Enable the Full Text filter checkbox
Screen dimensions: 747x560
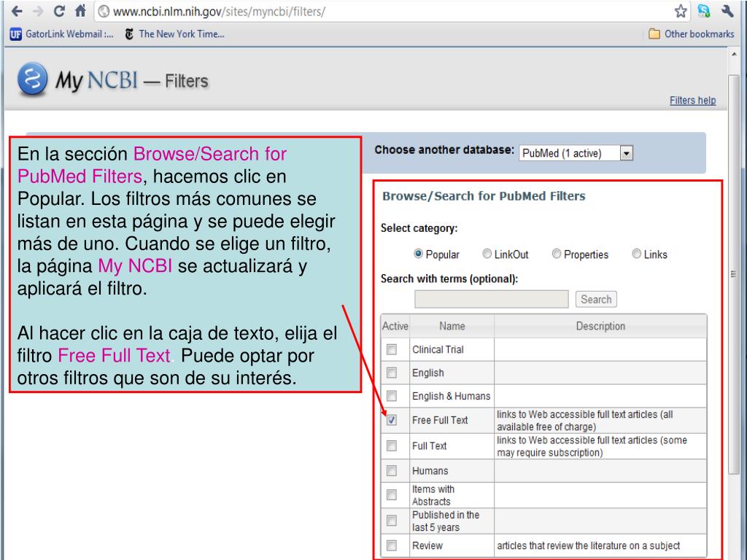pyautogui.click(x=392, y=446)
